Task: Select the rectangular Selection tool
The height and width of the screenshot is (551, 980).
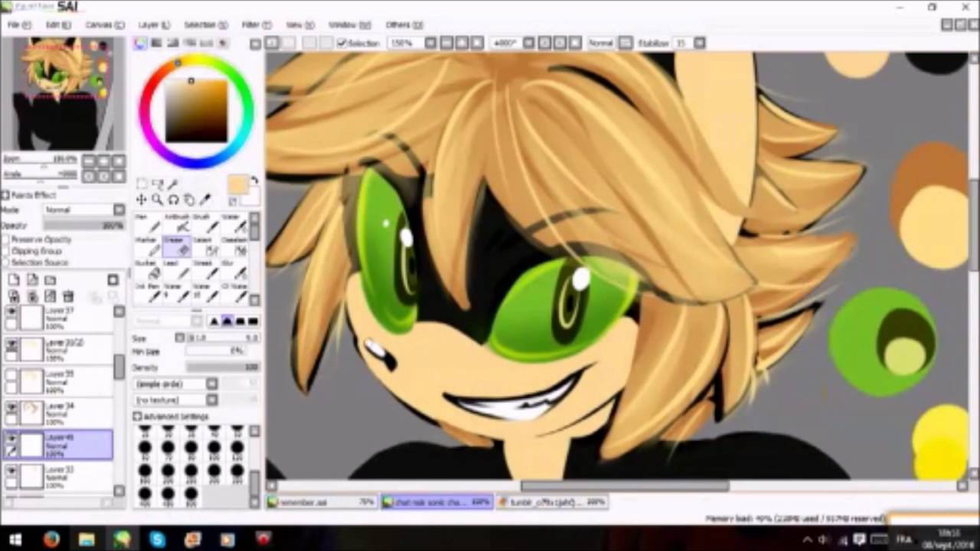Action: [x=142, y=184]
